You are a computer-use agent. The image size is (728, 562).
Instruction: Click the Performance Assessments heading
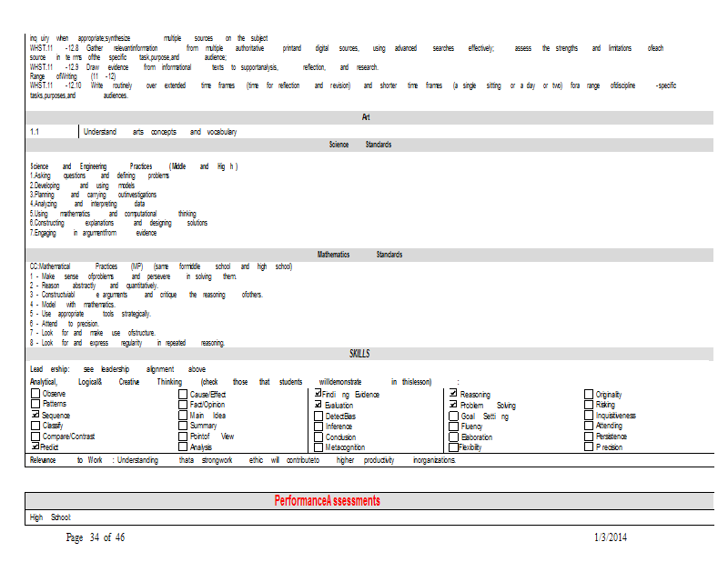(327, 501)
